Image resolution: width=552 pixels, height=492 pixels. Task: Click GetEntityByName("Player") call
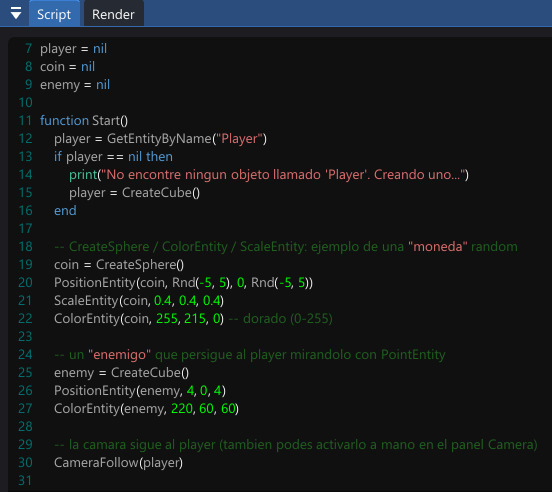coord(187,139)
